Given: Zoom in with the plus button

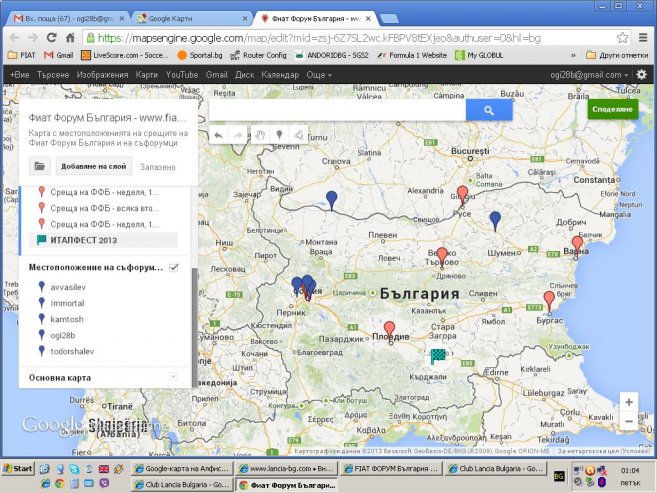Looking at the screenshot, I should coord(628,402).
